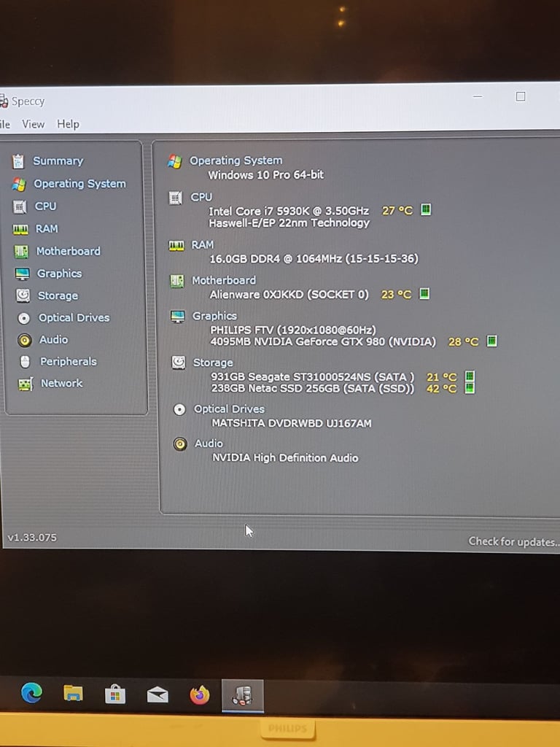Click the Audio speaker icon in summary panel
Image resolution: width=560 pixels, height=747 pixels.
click(x=180, y=444)
